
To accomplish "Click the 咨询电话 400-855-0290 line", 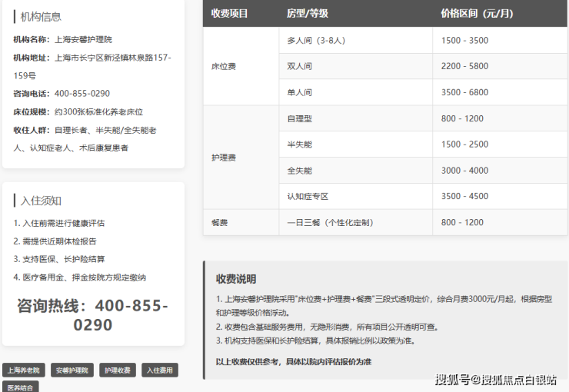I will [x=62, y=94].
